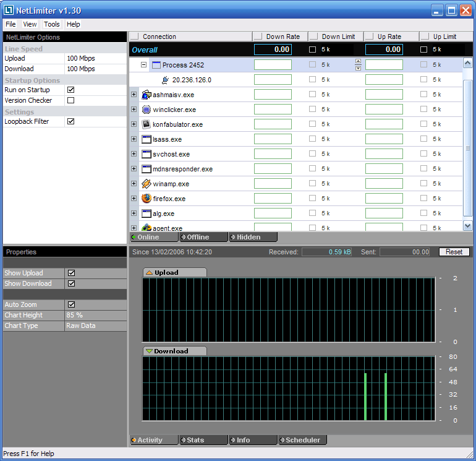The image size is (476, 461).
Task: Sort by the Up Rate column header
Action: [x=391, y=37]
